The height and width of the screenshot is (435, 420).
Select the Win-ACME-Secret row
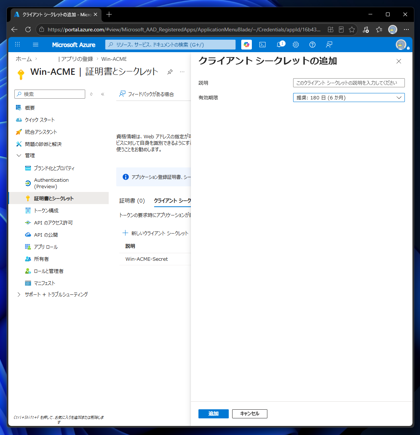155,259
